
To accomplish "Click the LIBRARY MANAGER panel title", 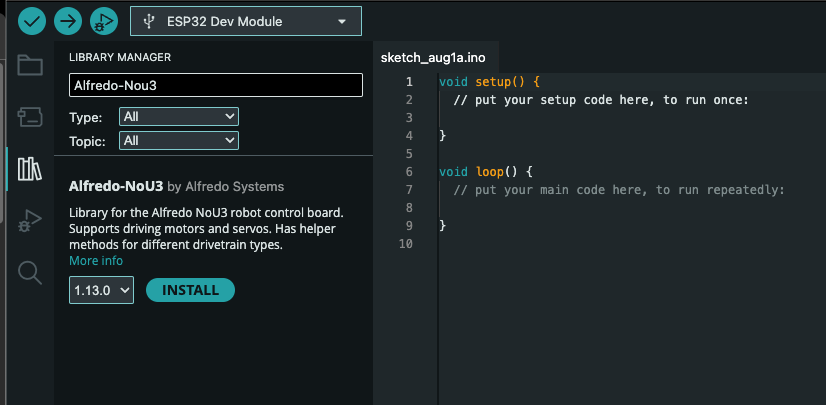I will click(120, 57).
